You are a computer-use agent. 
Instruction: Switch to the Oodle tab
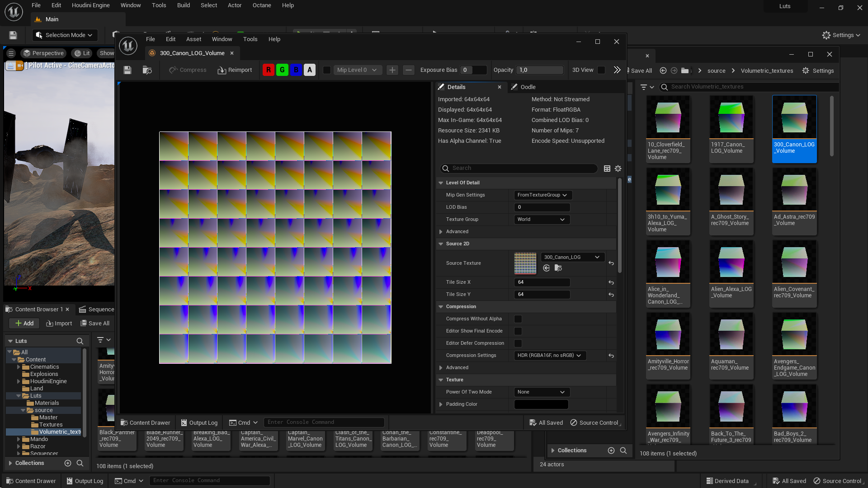(x=524, y=87)
